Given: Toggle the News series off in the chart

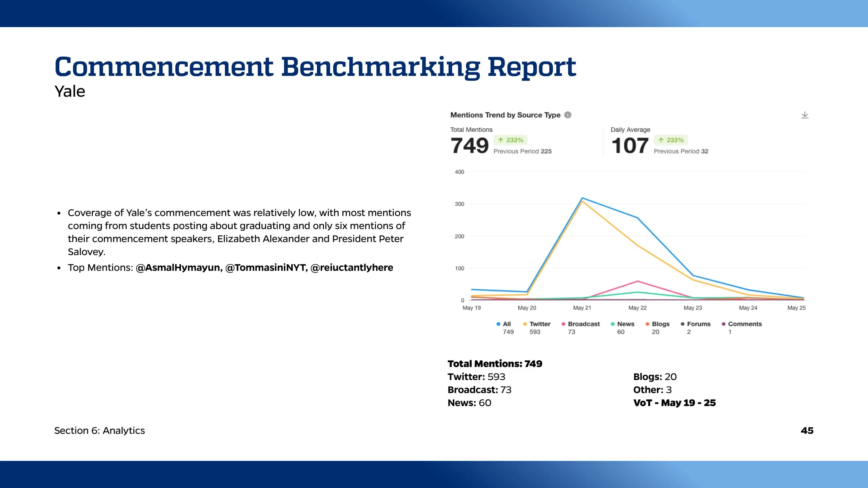Looking at the screenshot, I should pos(625,324).
